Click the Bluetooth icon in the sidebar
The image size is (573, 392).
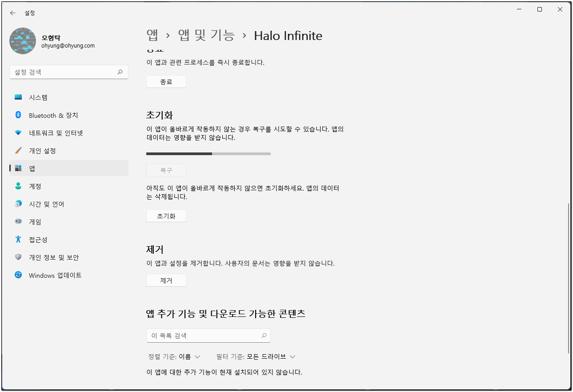18,115
